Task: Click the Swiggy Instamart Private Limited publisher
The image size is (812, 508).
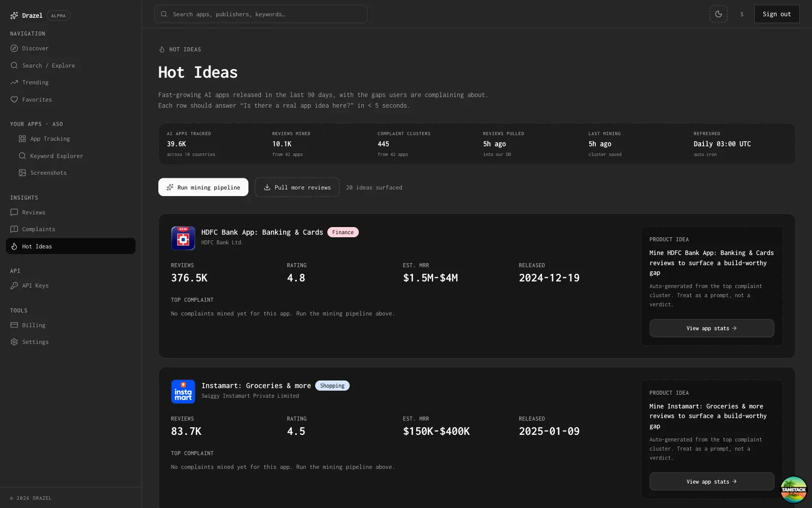Action: click(x=250, y=396)
